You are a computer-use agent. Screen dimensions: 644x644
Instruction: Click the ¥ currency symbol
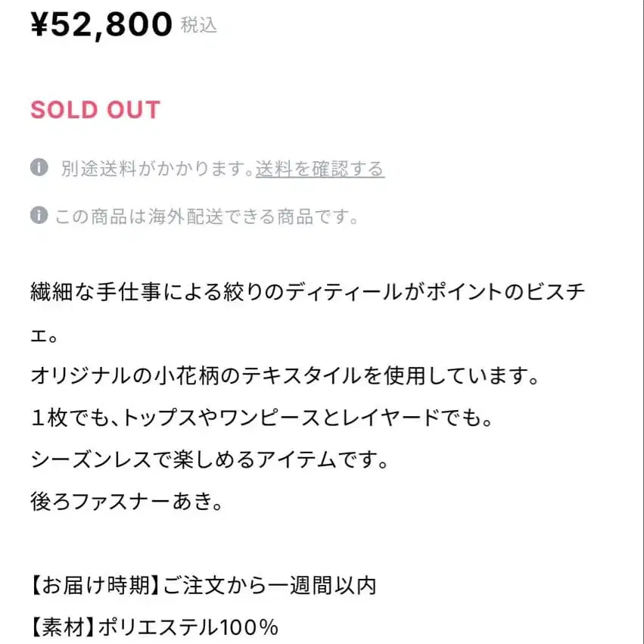[39, 25]
